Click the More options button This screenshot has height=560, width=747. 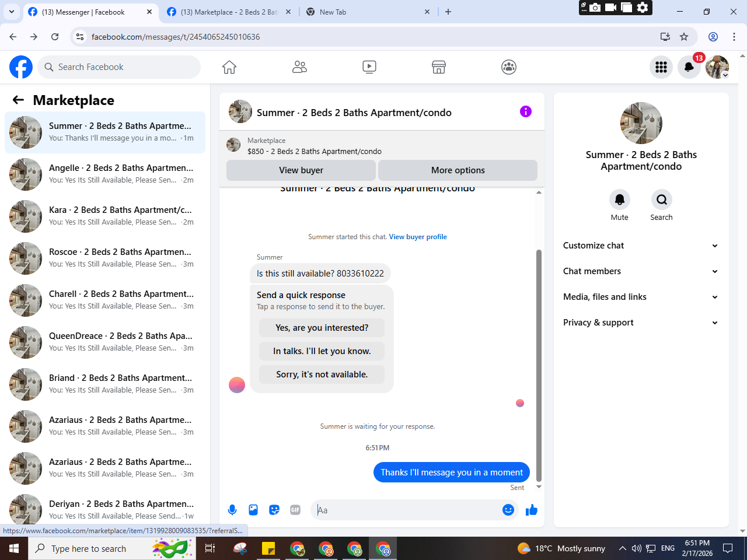pos(458,170)
